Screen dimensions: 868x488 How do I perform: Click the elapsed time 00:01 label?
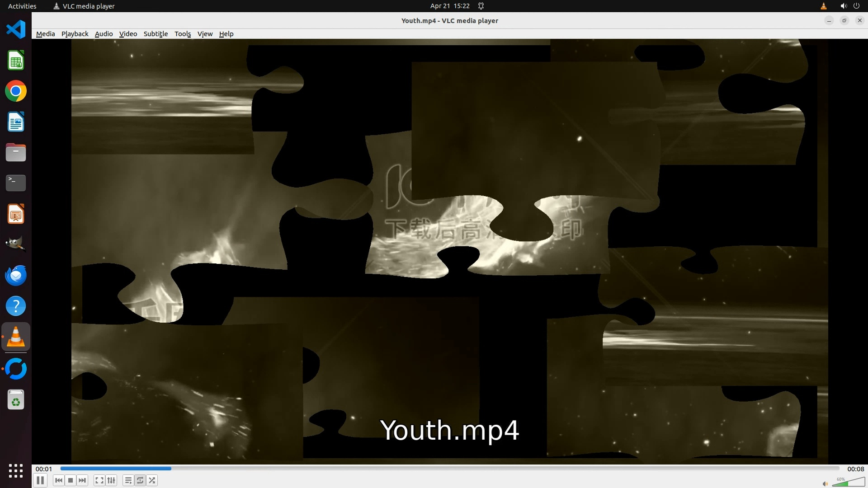44,469
